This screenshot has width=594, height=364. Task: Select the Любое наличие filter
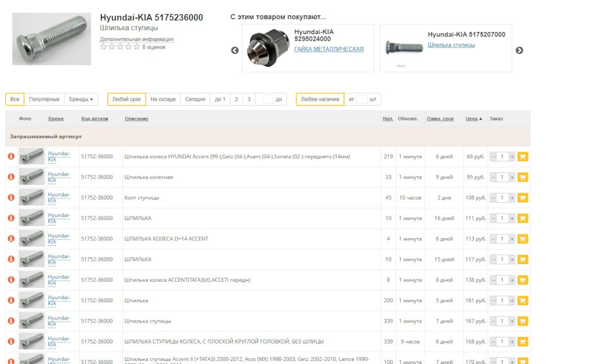point(320,99)
